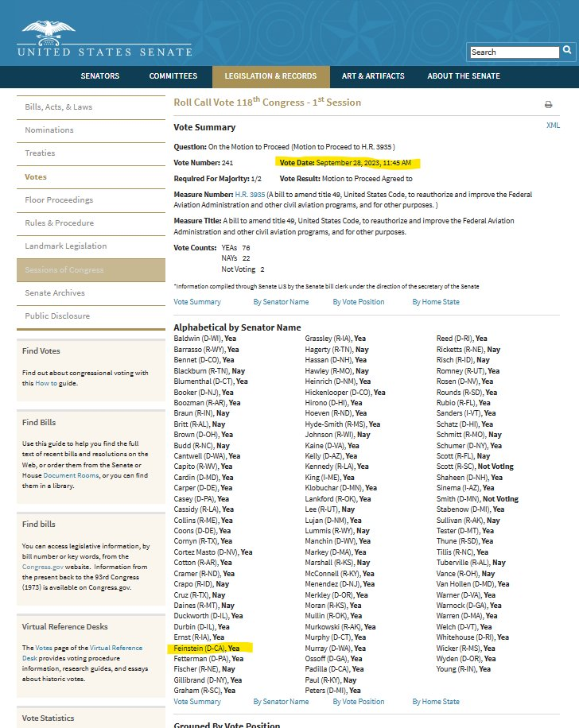Image resolution: width=579 pixels, height=728 pixels.
Task: Click the Not Voting 2 count
Action: [243, 269]
